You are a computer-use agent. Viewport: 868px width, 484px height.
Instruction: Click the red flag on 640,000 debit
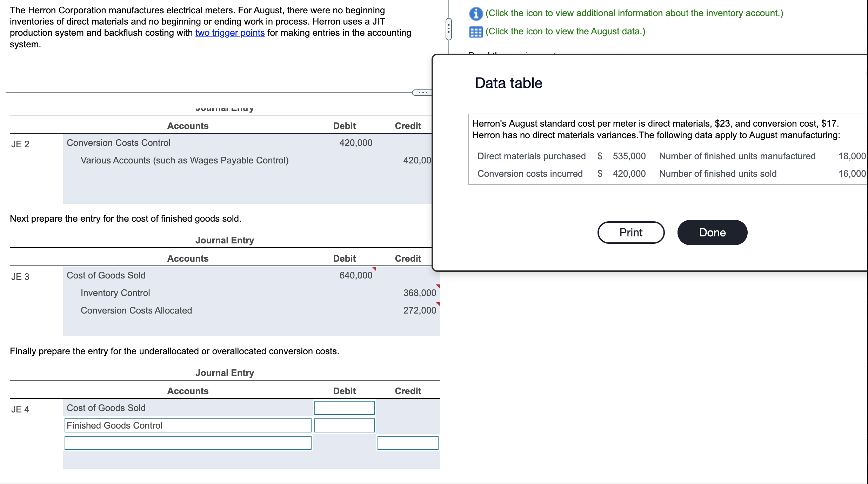pos(374,269)
